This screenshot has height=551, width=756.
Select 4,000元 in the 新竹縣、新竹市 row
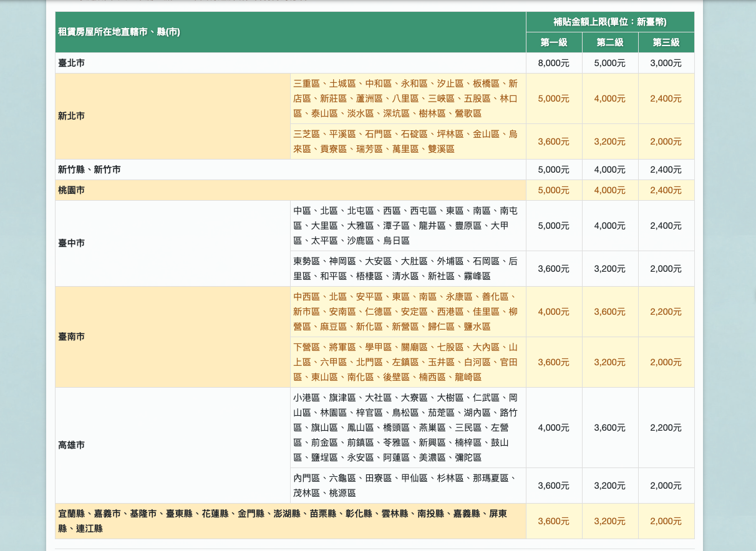[610, 170]
